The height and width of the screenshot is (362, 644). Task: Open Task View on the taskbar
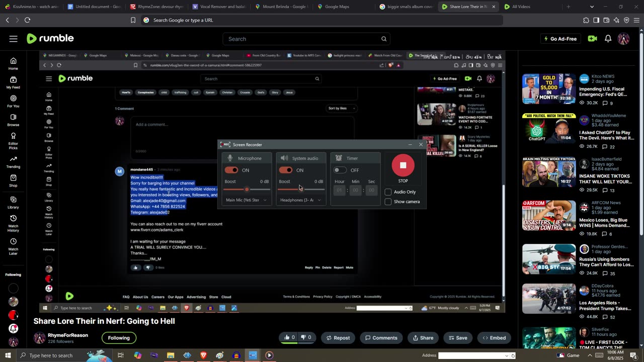tap(121, 355)
